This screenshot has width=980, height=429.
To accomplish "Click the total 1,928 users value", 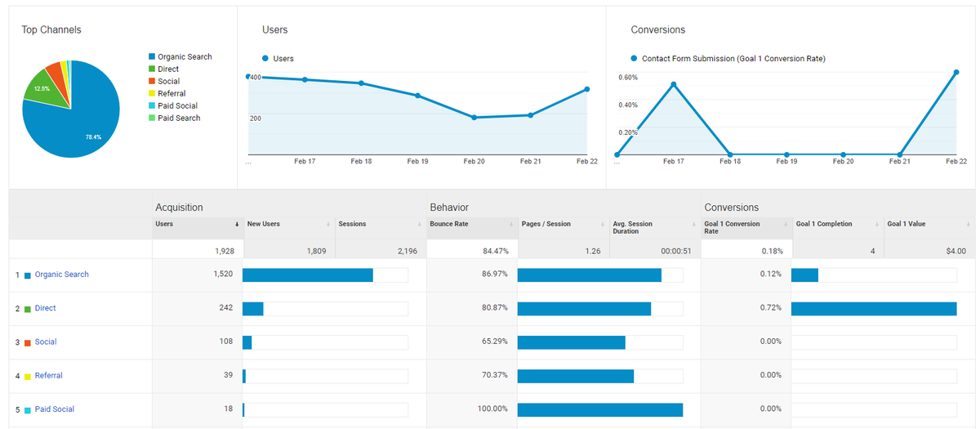I will tap(224, 251).
